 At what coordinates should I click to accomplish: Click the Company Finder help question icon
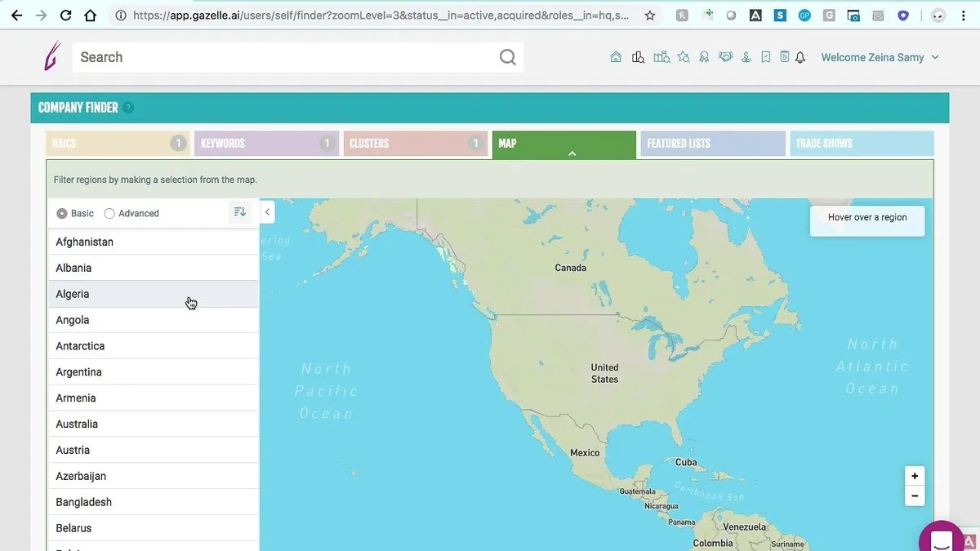(x=128, y=108)
